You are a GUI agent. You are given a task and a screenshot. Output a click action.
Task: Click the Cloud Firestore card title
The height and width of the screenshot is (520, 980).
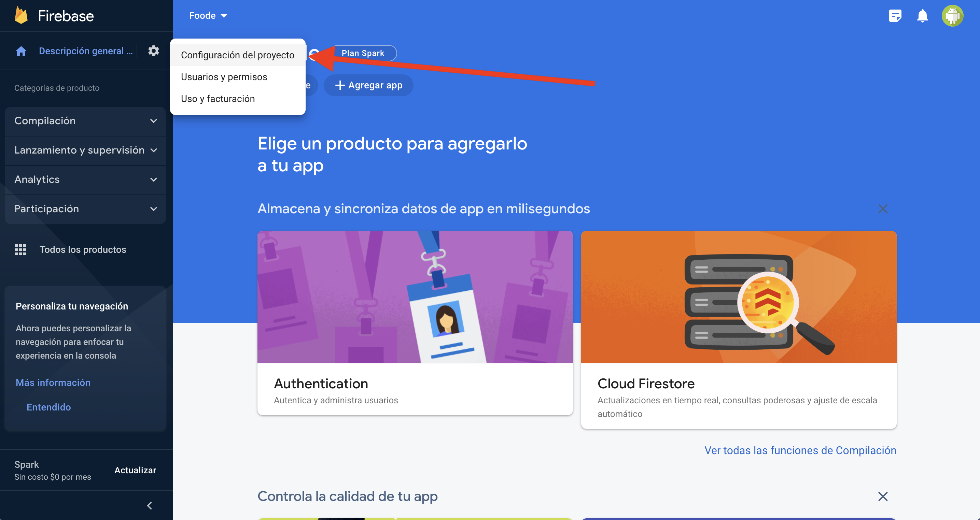click(x=646, y=384)
